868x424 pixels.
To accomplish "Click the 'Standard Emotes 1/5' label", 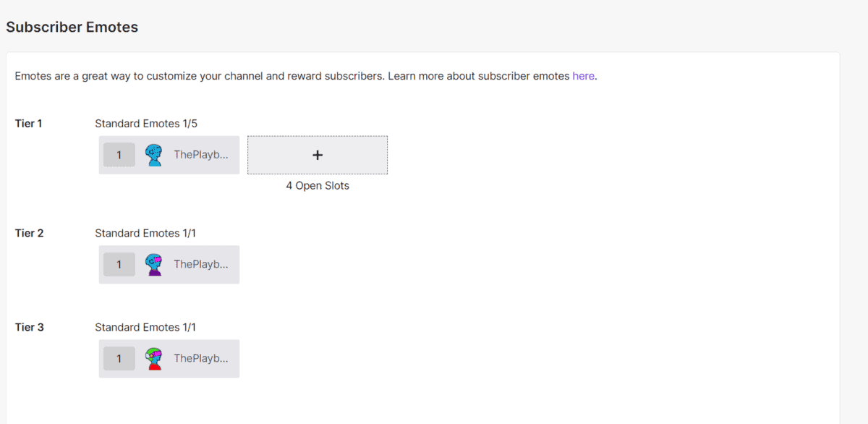I will [x=145, y=123].
